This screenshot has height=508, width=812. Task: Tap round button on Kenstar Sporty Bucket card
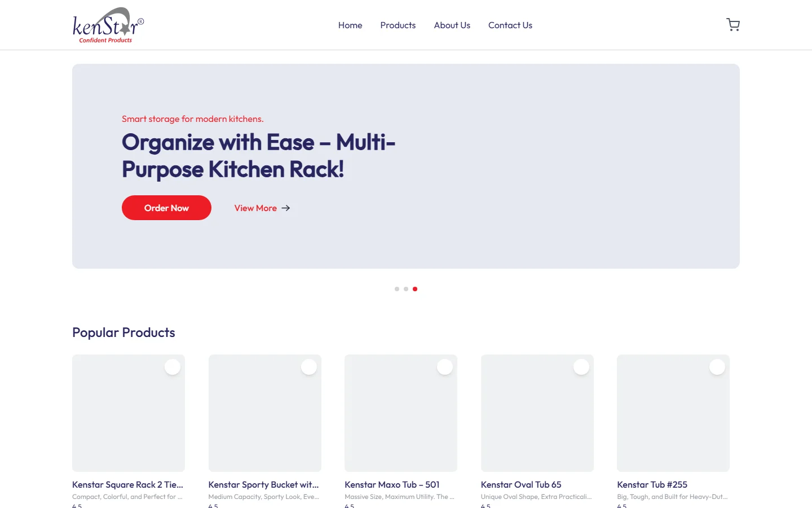[309, 367]
